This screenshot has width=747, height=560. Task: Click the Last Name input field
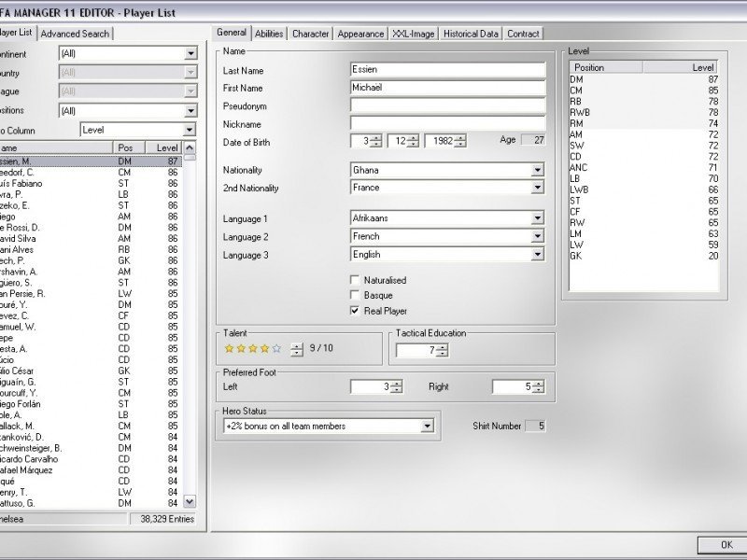pyautogui.click(x=447, y=70)
